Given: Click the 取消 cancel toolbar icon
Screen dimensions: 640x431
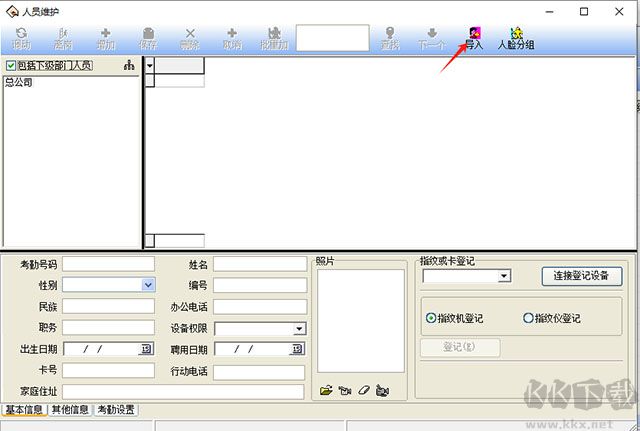Looking at the screenshot, I should click(232, 38).
